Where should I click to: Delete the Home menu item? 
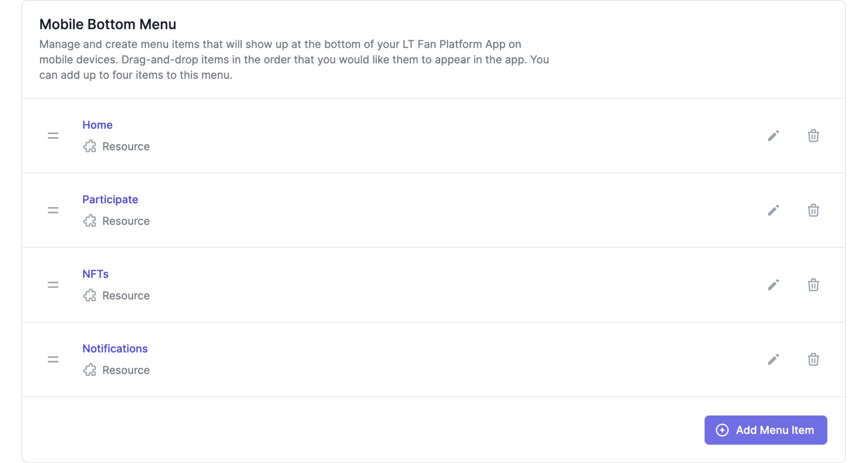(x=813, y=136)
